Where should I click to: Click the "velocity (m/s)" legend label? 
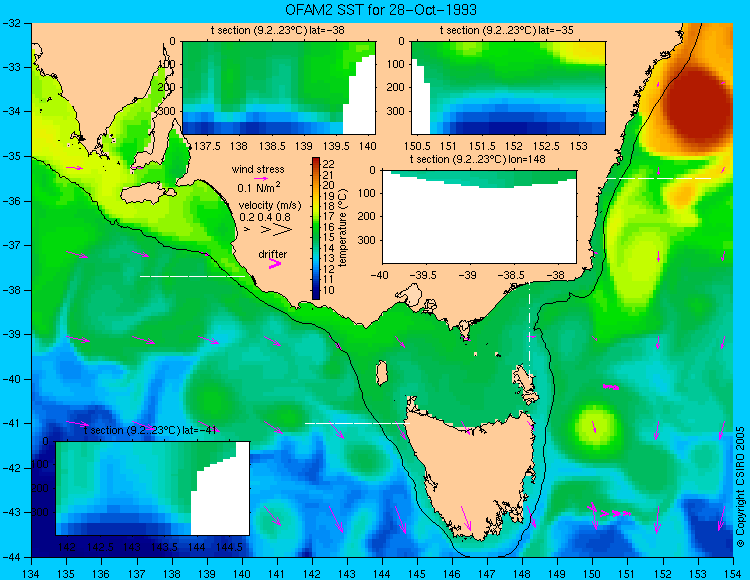(270, 206)
